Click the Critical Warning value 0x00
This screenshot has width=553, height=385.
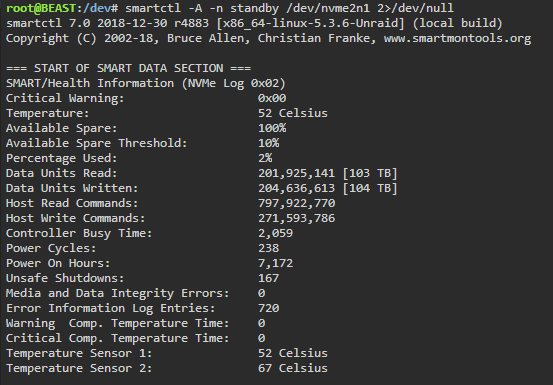[x=272, y=98]
